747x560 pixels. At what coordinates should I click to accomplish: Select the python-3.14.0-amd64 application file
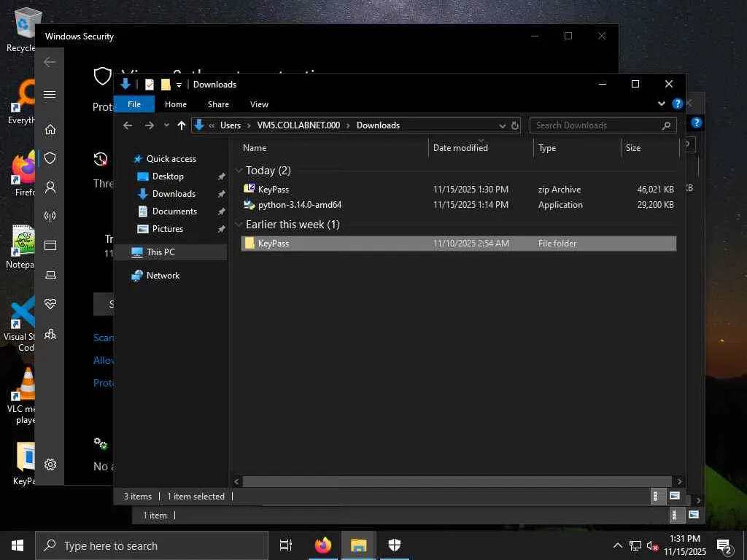(x=459, y=205)
